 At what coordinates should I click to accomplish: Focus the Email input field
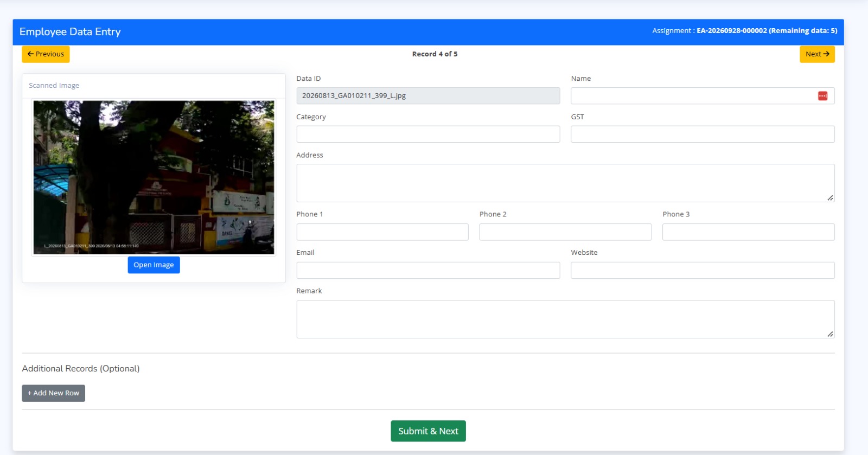[428, 271]
